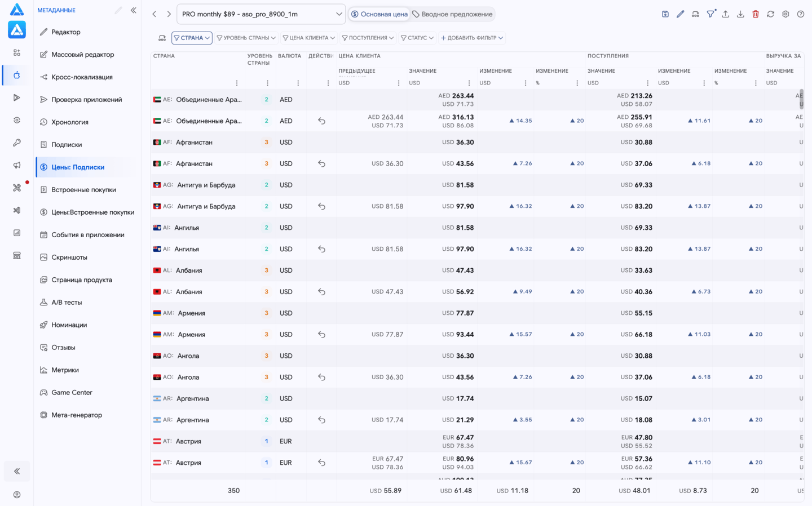Image resolution: width=812 pixels, height=506 pixels.
Task: Click the red trash delete icon
Action: pyautogui.click(x=756, y=14)
